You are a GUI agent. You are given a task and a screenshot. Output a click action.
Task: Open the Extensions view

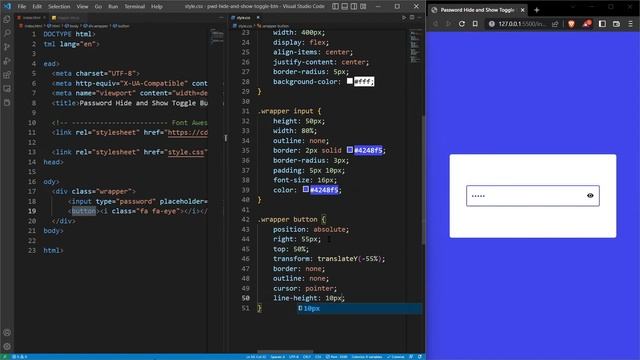pos(7,75)
